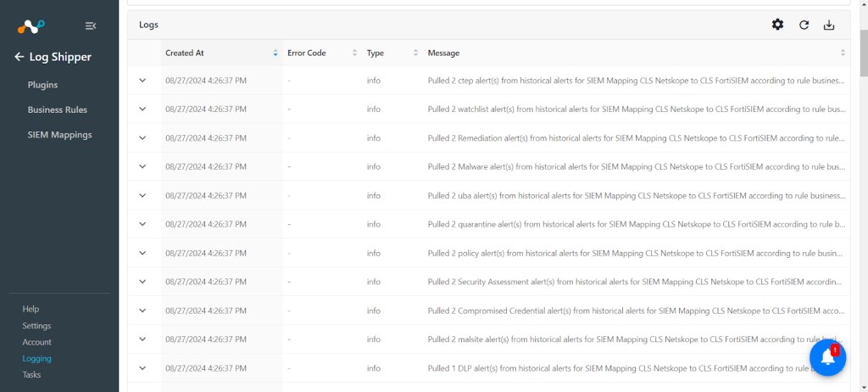Click the Created At column header
The image size is (868, 392).
[222, 53]
